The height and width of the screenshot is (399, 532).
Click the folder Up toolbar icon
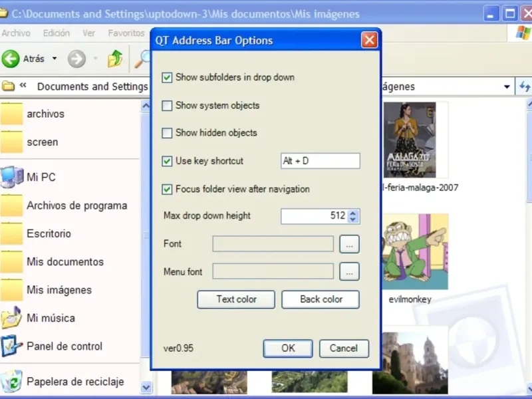[x=115, y=59]
